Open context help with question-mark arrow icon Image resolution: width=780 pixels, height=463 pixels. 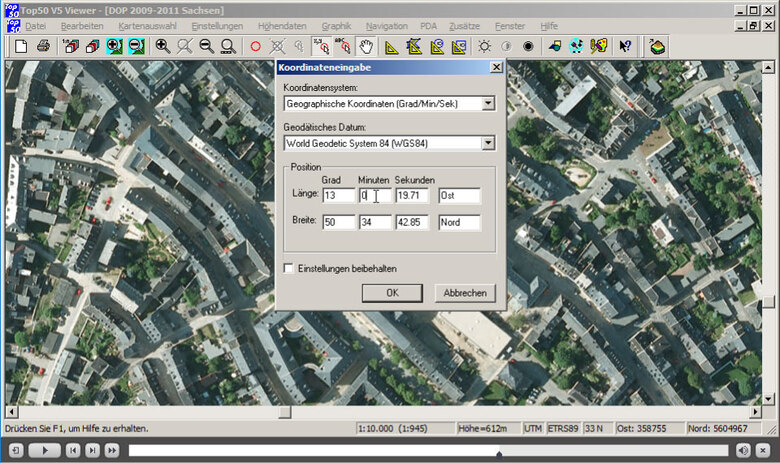[625, 46]
